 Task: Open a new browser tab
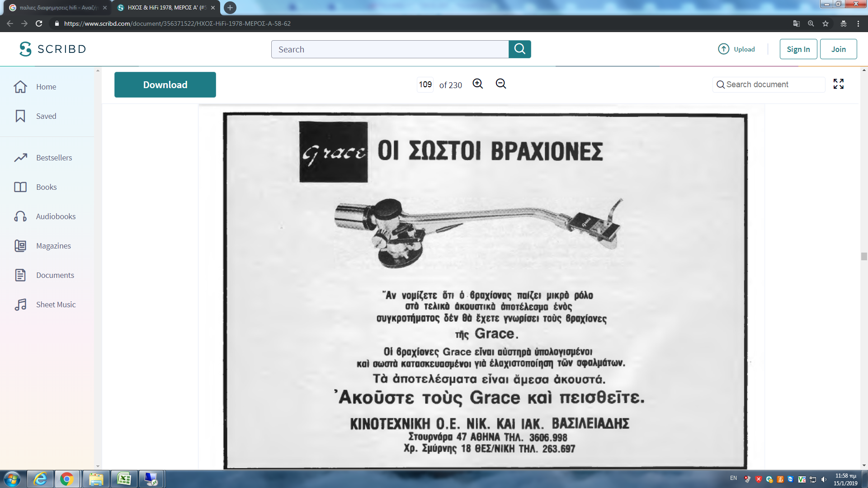tap(230, 8)
